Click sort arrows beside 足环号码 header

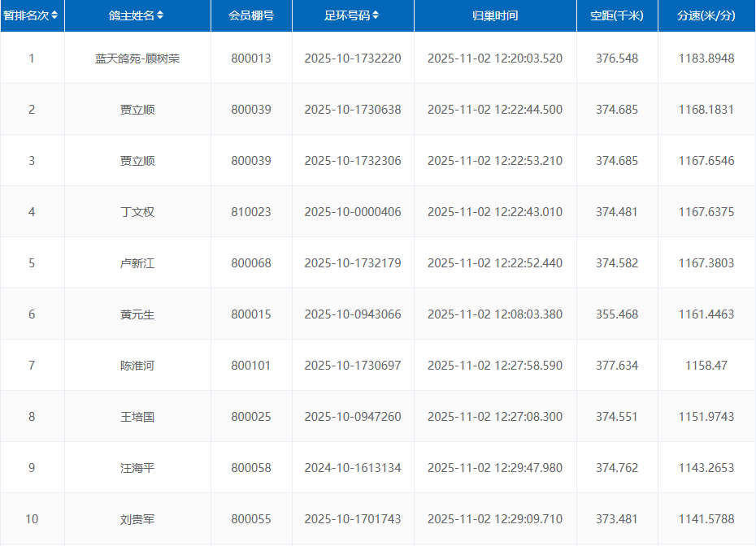pyautogui.click(x=376, y=16)
